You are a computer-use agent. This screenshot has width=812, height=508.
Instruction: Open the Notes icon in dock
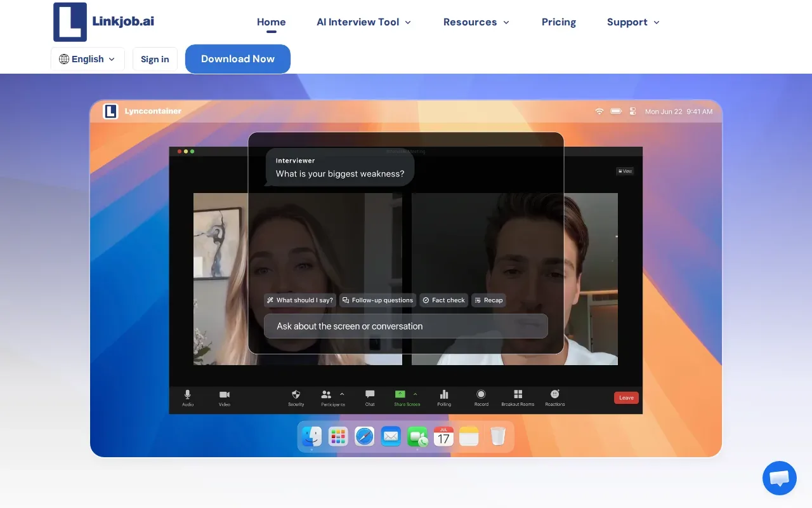pyautogui.click(x=469, y=436)
